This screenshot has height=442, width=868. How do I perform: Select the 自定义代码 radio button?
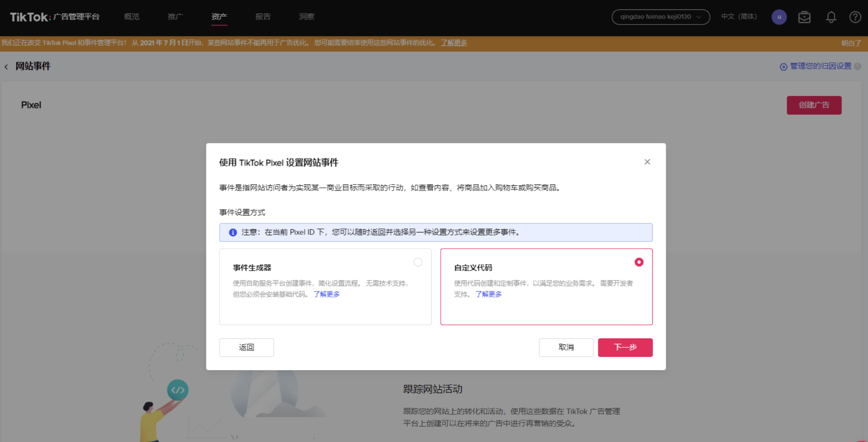click(639, 262)
